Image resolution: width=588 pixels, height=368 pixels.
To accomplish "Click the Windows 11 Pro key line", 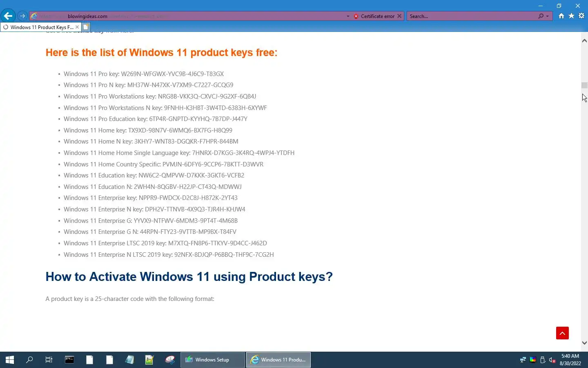I will click(144, 74).
